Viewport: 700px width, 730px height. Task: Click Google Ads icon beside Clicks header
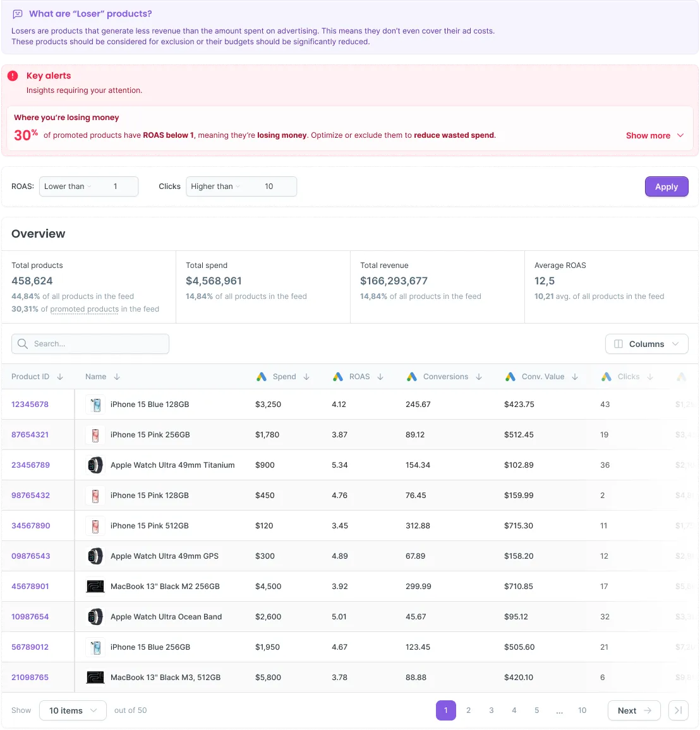(x=606, y=377)
